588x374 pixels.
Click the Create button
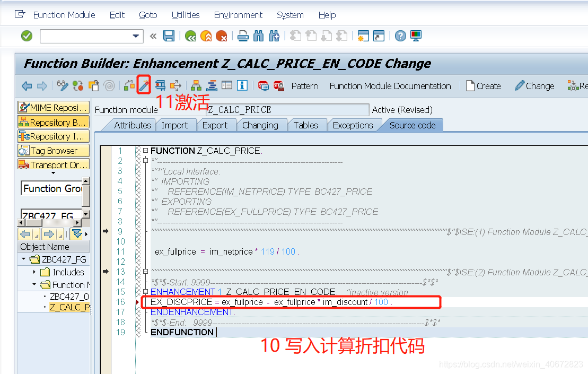[484, 86]
